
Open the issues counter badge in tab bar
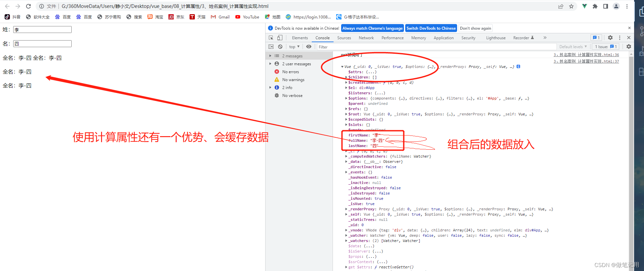[596, 38]
